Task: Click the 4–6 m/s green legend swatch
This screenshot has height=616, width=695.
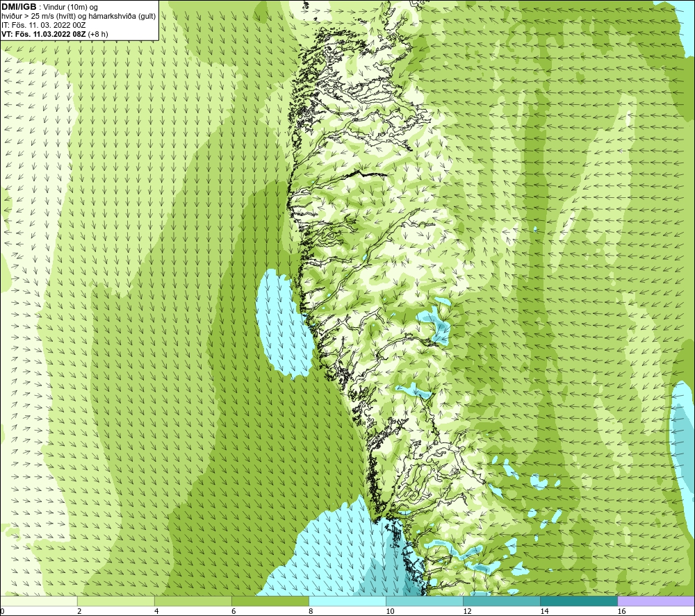Action: (x=193, y=601)
